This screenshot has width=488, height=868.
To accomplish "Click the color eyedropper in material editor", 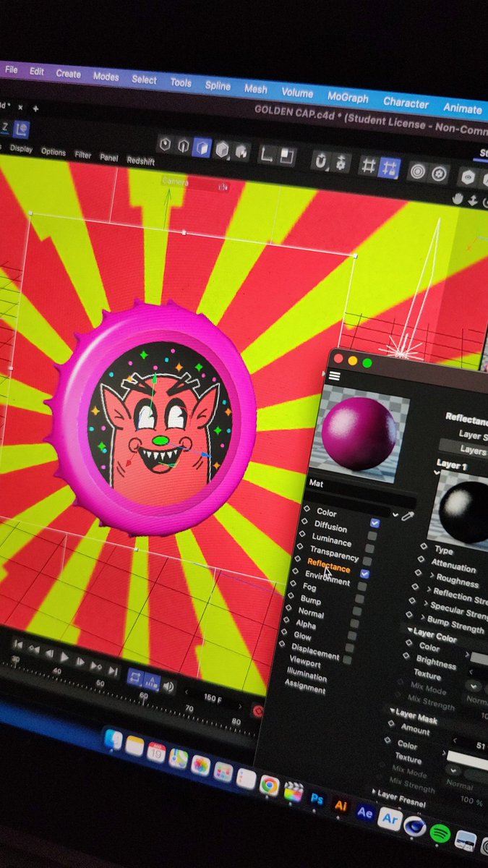I will (408, 516).
